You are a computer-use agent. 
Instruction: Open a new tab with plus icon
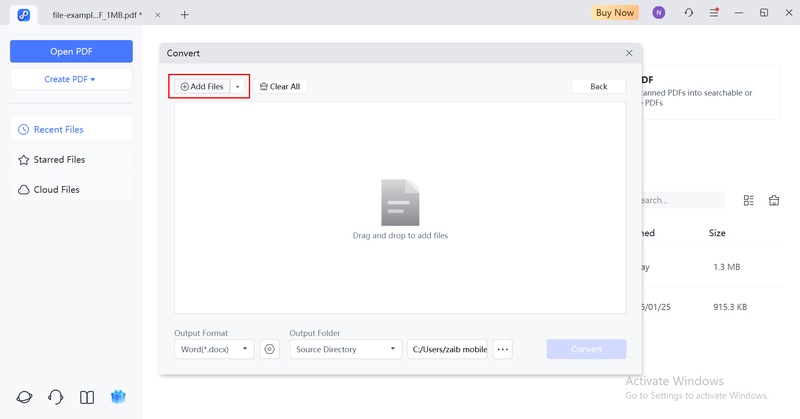click(184, 15)
